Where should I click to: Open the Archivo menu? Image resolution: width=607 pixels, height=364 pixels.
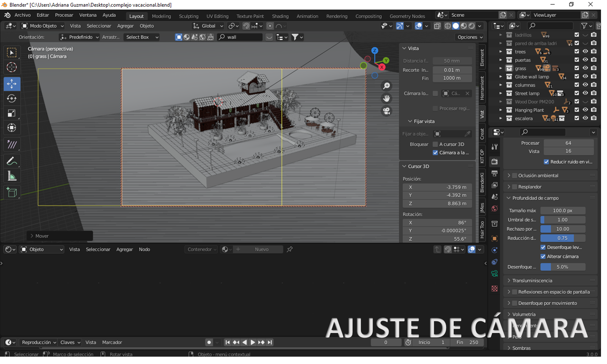[x=23, y=15]
